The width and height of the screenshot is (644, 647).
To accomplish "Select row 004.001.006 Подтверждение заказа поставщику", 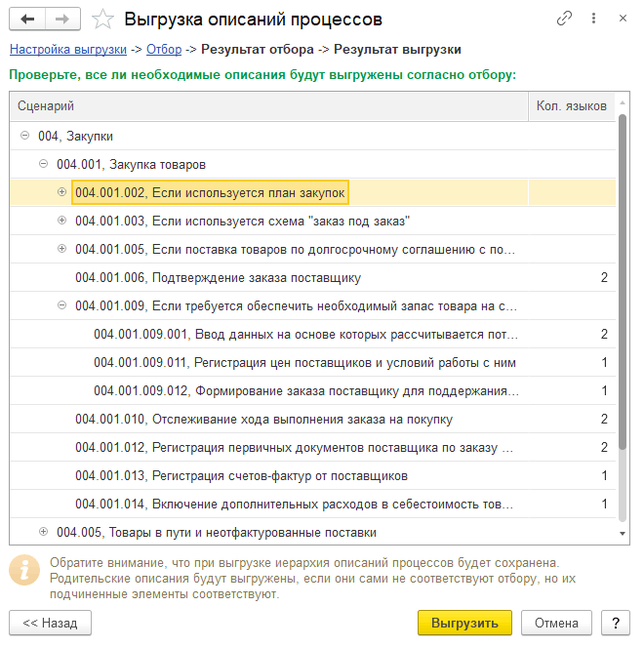I will tap(312, 278).
